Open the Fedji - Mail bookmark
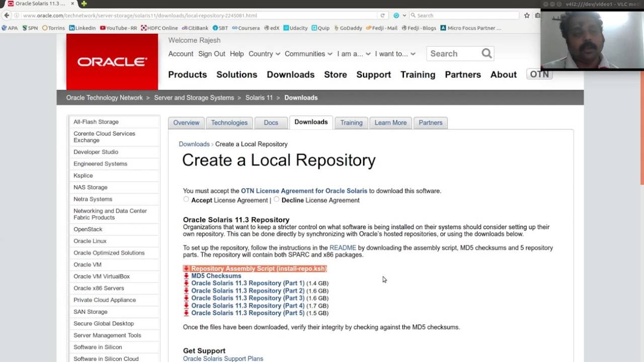The image size is (644, 362). coord(381,28)
